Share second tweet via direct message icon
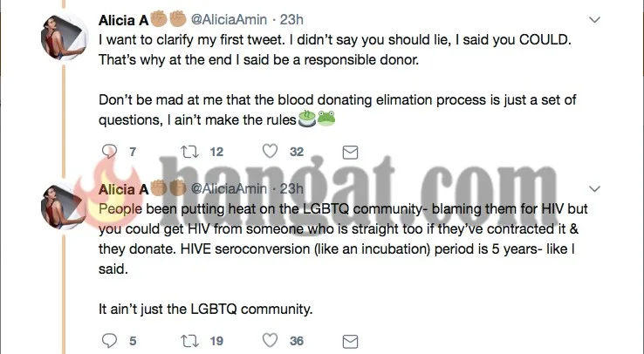The height and width of the screenshot is (354, 644). tap(350, 340)
